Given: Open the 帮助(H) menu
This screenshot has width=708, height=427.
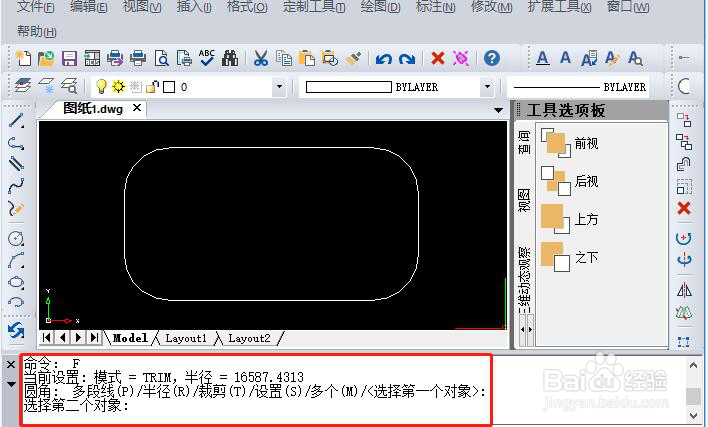Looking at the screenshot, I should (37, 31).
